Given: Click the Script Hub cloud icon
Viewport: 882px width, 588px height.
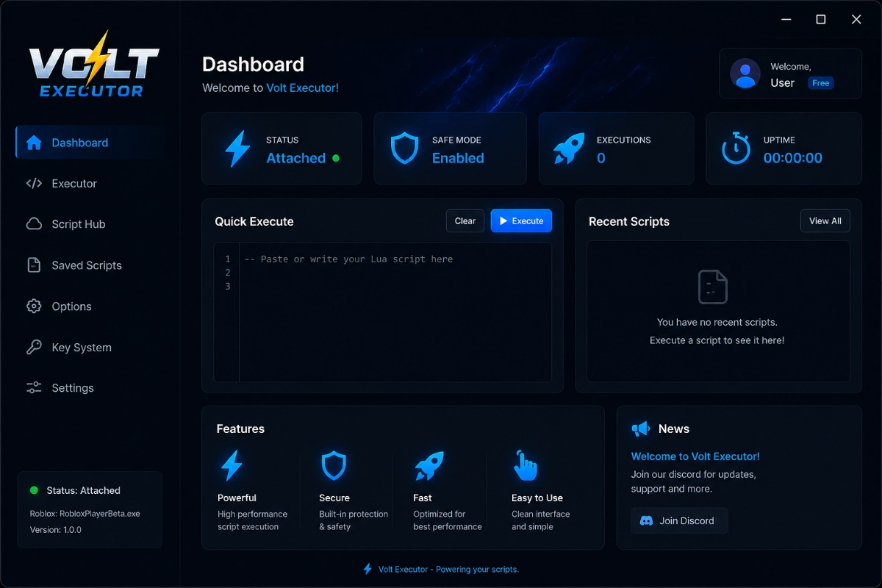Looking at the screenshot, I should point(34,224).
